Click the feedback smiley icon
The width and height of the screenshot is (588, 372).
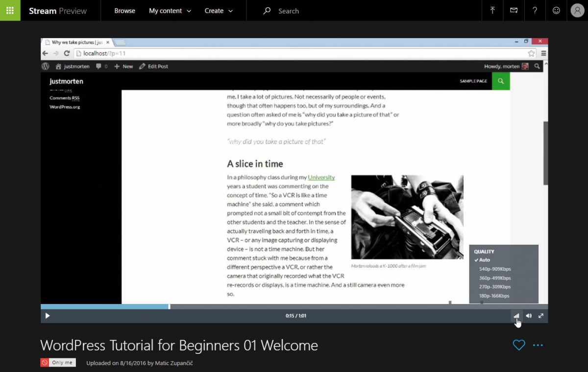(x=556, y=10)
